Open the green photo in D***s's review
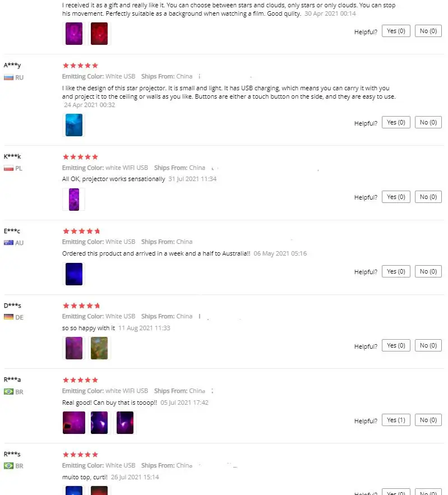 [99, 348]
